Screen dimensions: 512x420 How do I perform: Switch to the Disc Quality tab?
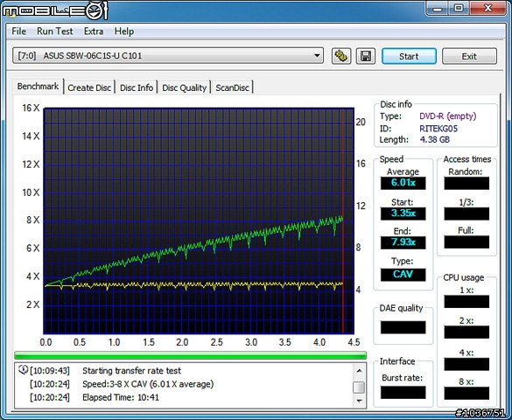184,87
